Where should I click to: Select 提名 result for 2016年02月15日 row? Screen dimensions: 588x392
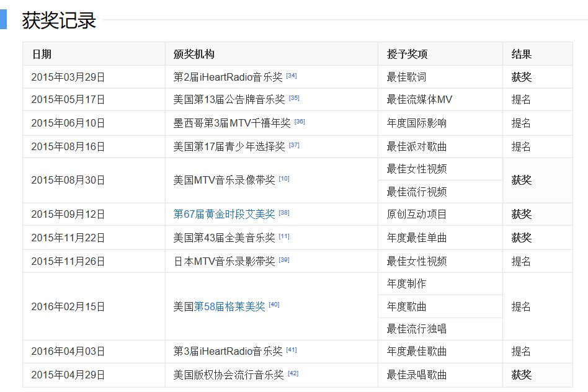pos(521,307)
